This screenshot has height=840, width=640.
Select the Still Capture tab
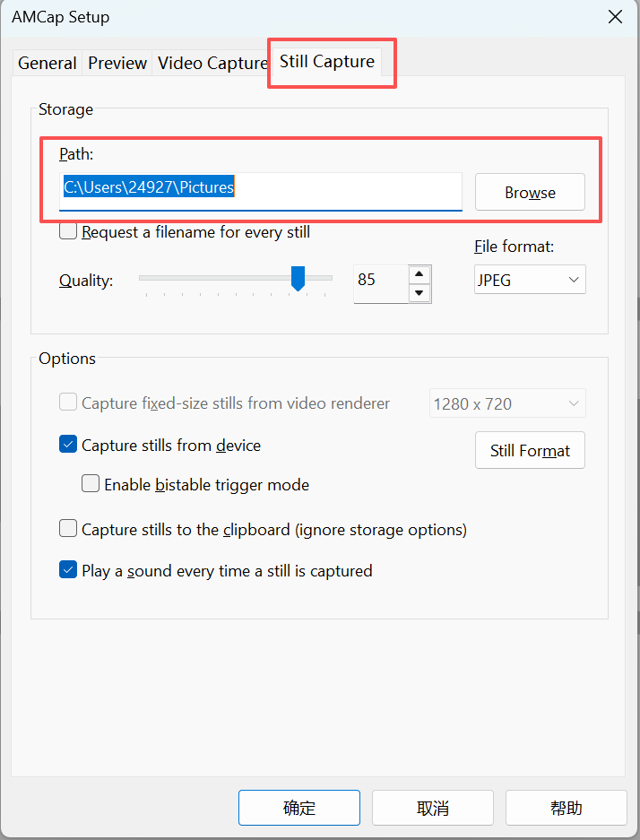pos(326,62)
